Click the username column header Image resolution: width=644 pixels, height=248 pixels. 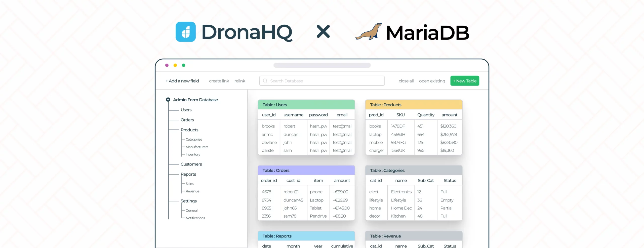(x=293, y=115)
